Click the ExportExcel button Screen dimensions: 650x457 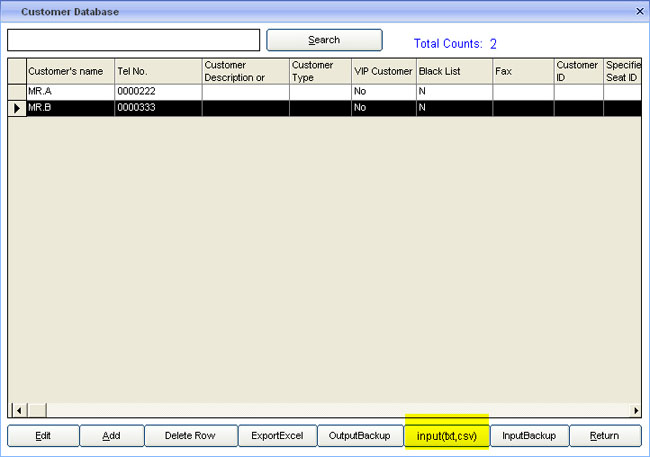click(x=277, y=436)
